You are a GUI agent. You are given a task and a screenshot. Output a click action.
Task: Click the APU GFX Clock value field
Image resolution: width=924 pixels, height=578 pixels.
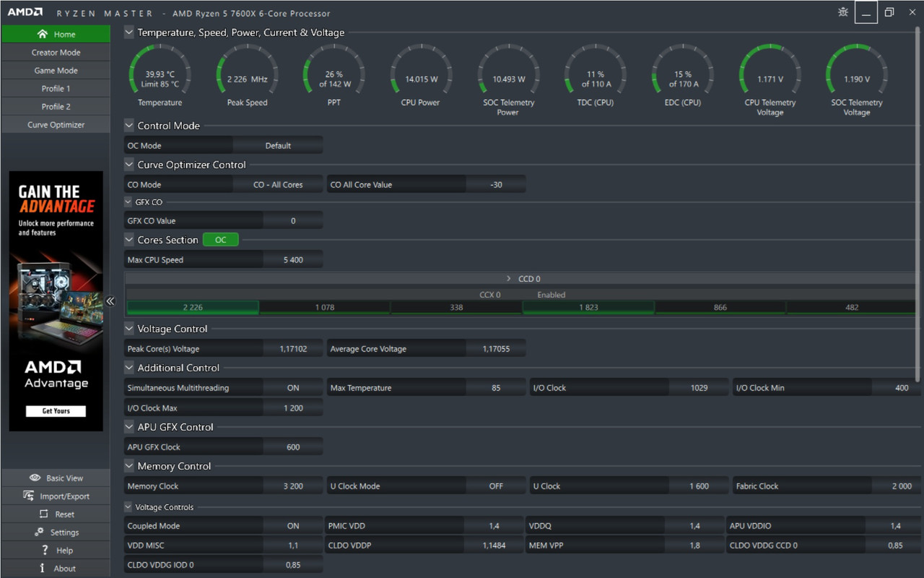pyautogui.click(x=293, y=447)
